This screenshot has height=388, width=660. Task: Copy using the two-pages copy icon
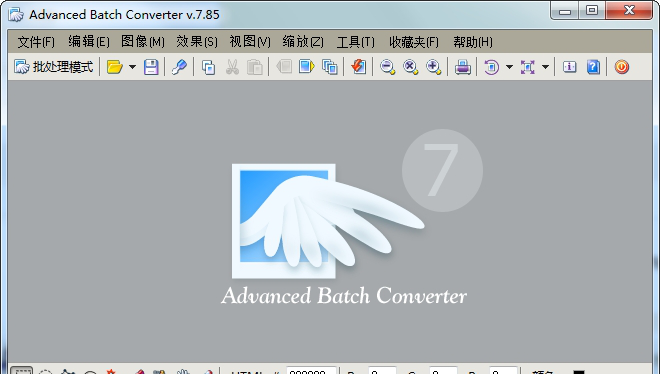(x=208, y=67)
